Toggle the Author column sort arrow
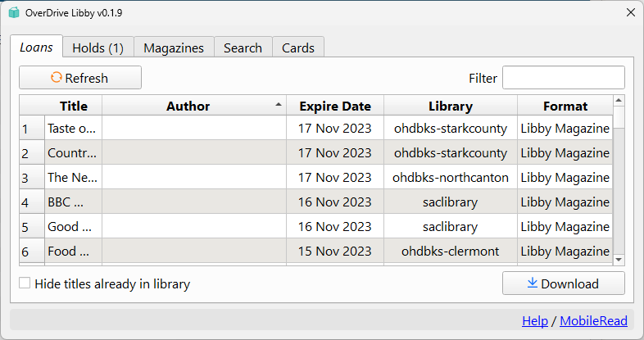The image size is (644, 340). [x=279, y=105]
